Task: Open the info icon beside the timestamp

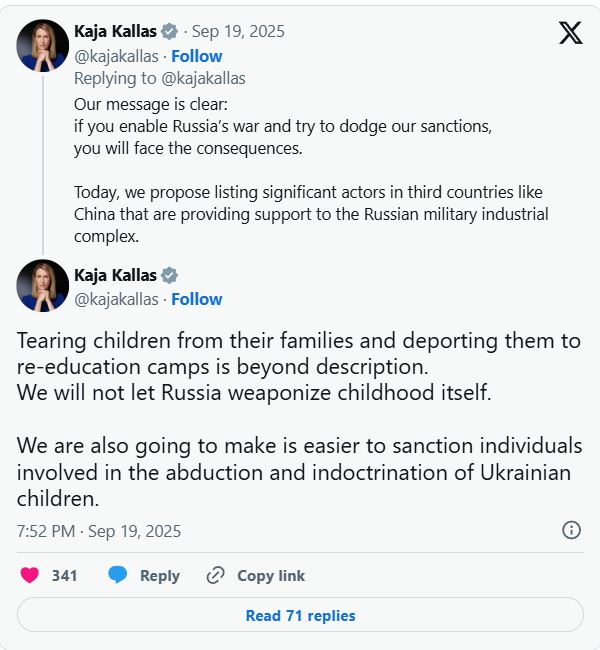Action: coord(571,530)
